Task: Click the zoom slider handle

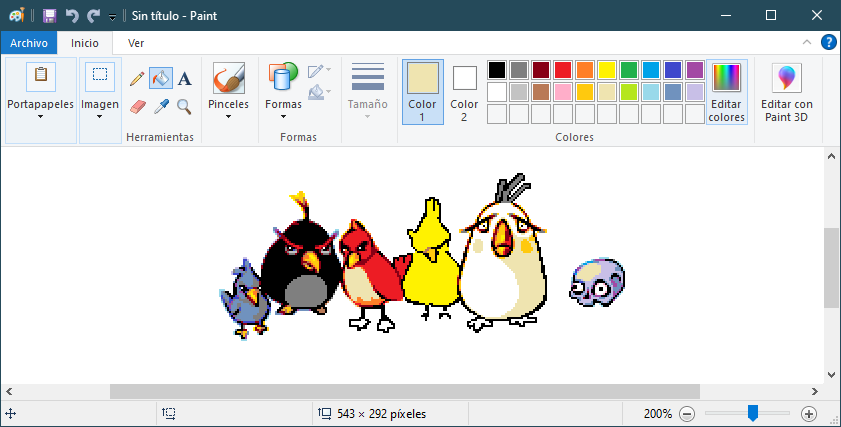Action: pos(753,413)
